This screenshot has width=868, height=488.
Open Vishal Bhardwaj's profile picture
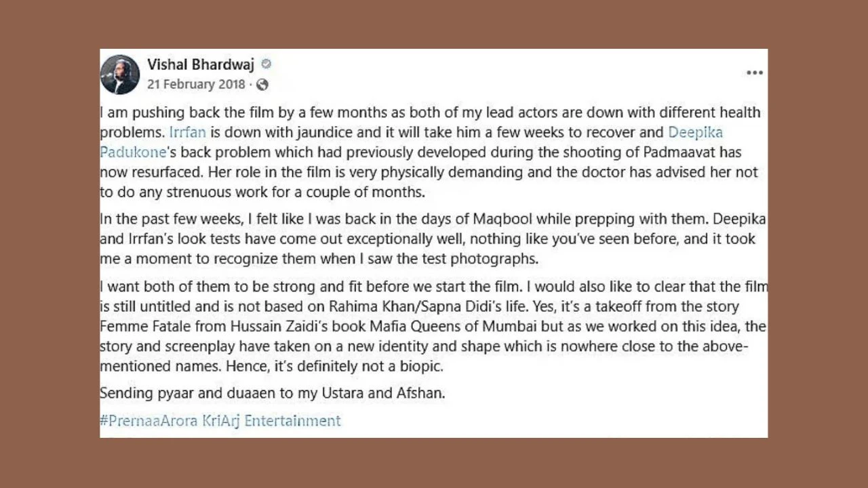click(120, 74)
